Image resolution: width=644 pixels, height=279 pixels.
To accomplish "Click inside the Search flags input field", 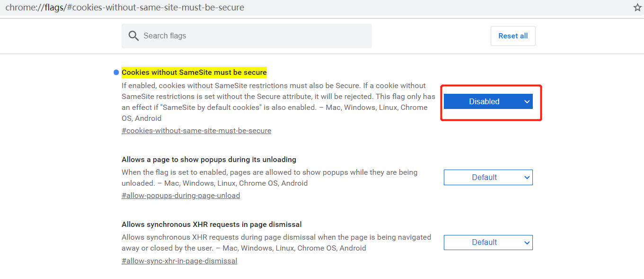I will point(246,36).
